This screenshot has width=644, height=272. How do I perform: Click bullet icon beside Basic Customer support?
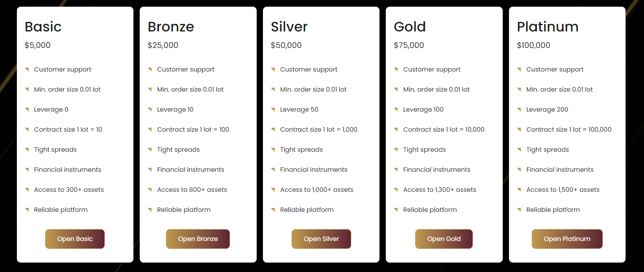(x=27, y=70)
